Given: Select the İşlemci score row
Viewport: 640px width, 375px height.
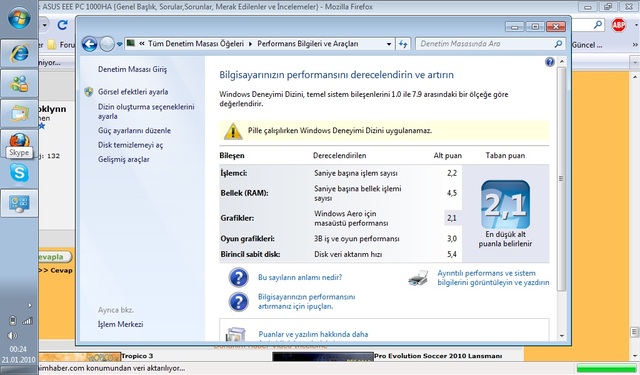Looking at the screenshot, I should click(340, 173).
